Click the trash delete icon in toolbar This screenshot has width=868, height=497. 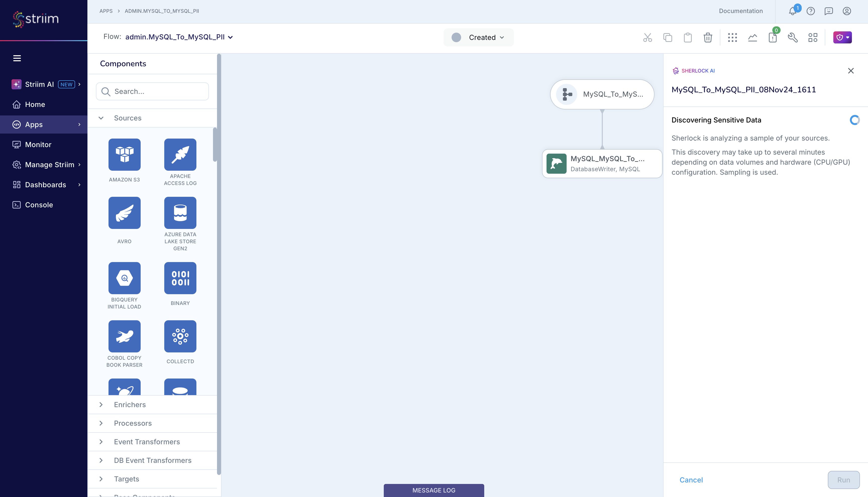click(708, 38)
